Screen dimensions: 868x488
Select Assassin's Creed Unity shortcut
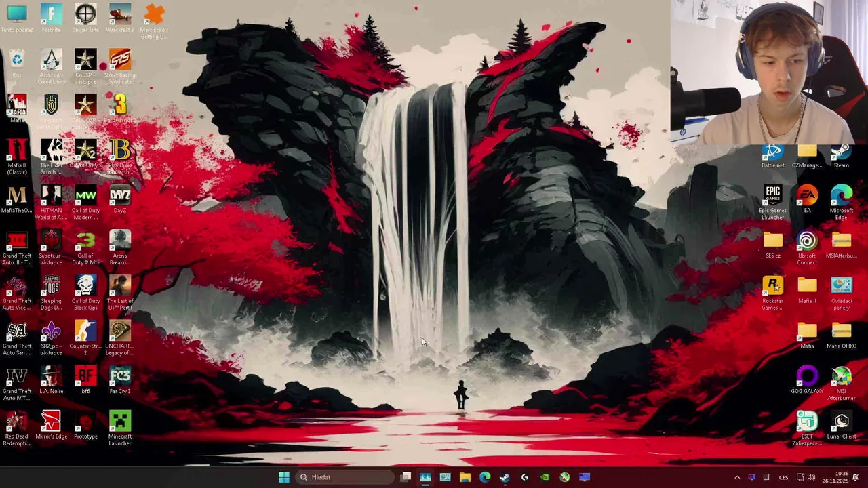51,67
